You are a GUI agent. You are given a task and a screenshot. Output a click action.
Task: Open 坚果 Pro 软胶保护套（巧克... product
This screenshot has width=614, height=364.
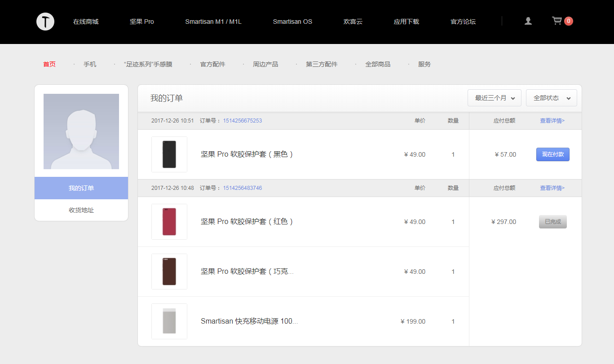coord(247,272)
